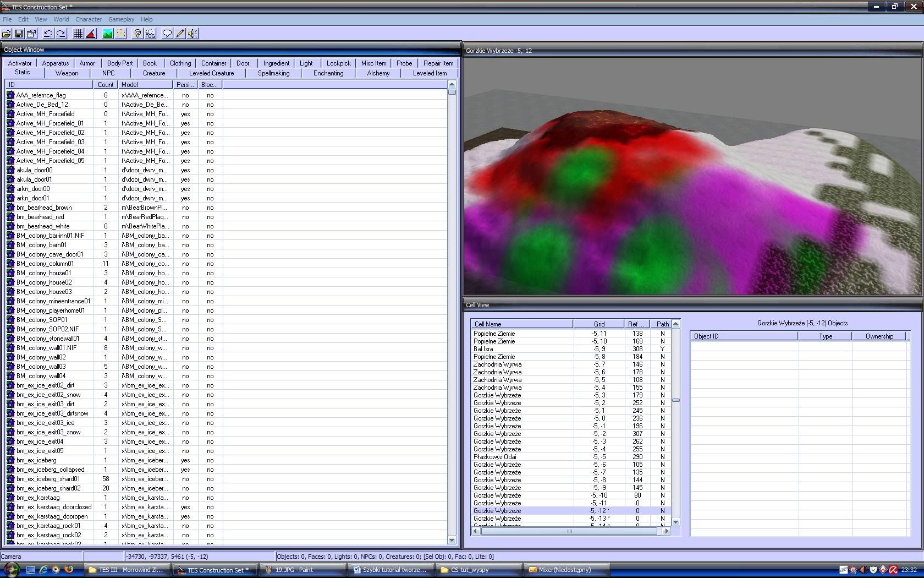Sort object list by Model column header
The height and width of the screenshot is (578, 924).
pos(146,85)
